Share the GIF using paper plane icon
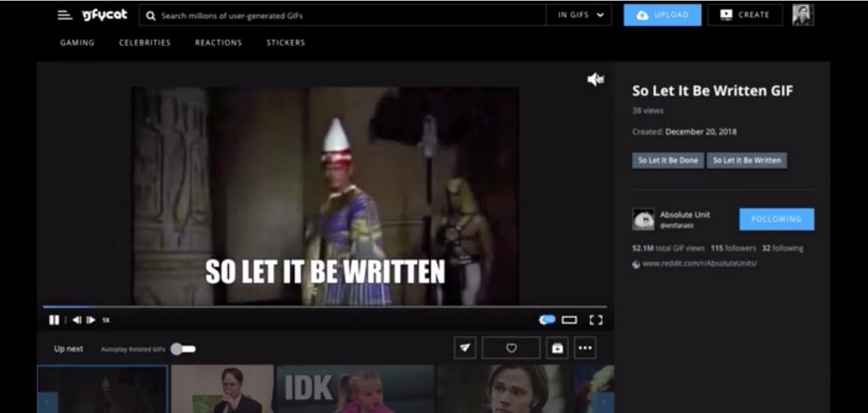Screen dimensions: 868x413 click(x=466, y=347)
